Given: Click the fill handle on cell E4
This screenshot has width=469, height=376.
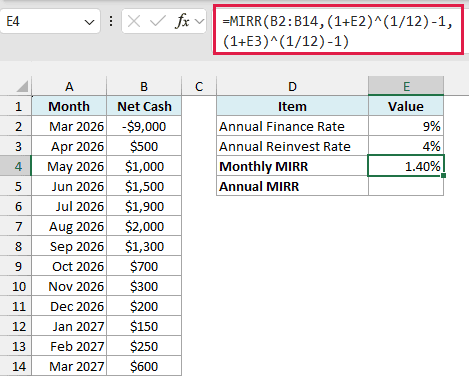Looking at the screenshot, I should tap(443, 175).
